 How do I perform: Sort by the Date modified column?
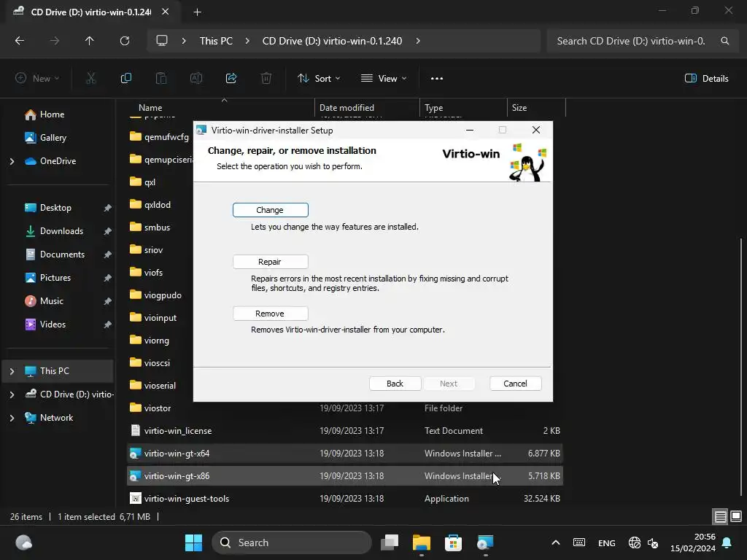pos(347,108)
